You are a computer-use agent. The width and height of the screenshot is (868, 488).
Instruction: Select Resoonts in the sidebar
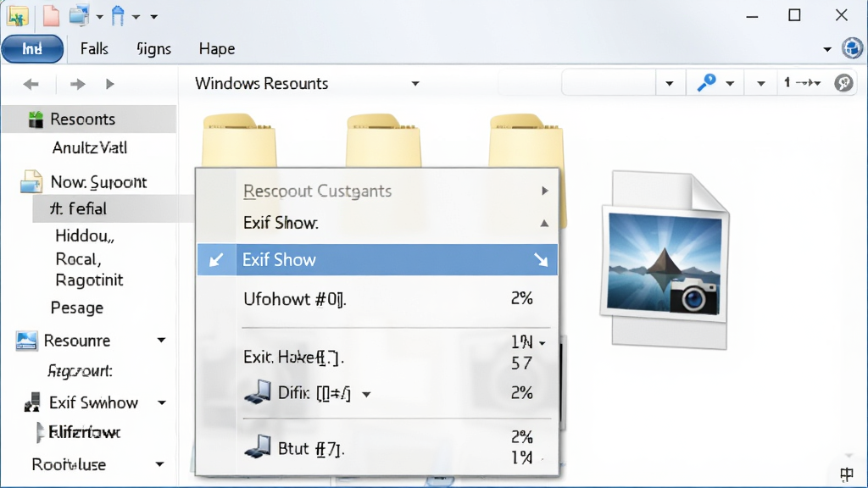[88, 119]
